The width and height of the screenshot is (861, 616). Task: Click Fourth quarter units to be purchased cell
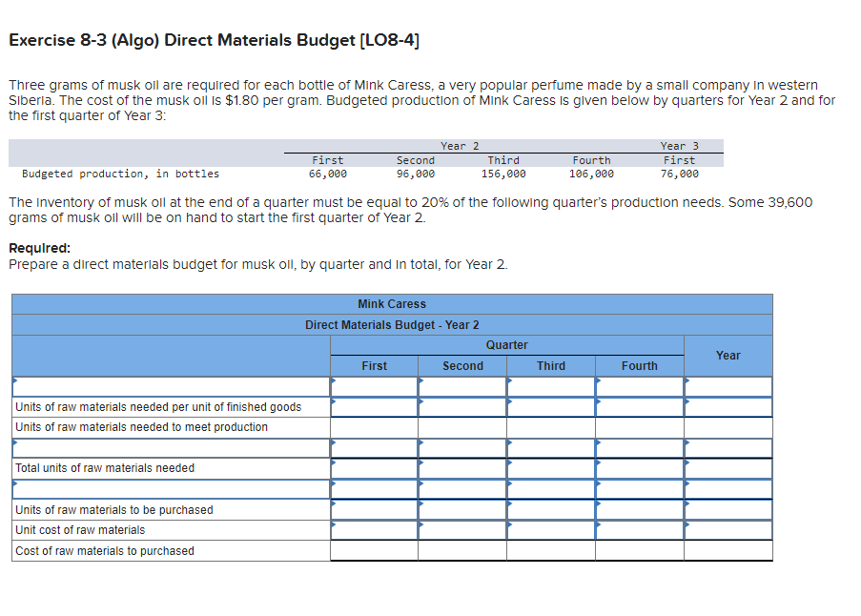639,508
